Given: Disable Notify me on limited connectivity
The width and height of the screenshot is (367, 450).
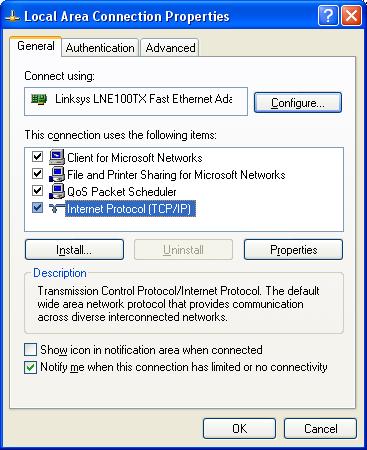Looking at the screenshot, I should coord(30,367).
